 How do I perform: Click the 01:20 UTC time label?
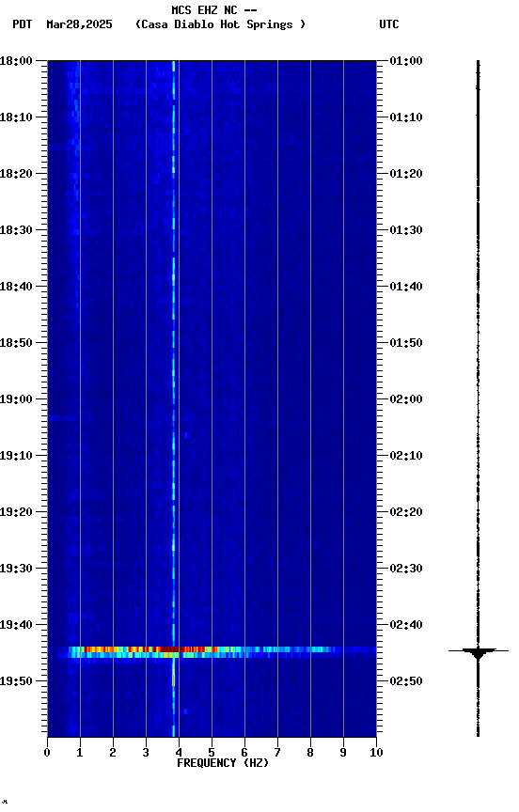pyautogui.click(x=406, y=174)
